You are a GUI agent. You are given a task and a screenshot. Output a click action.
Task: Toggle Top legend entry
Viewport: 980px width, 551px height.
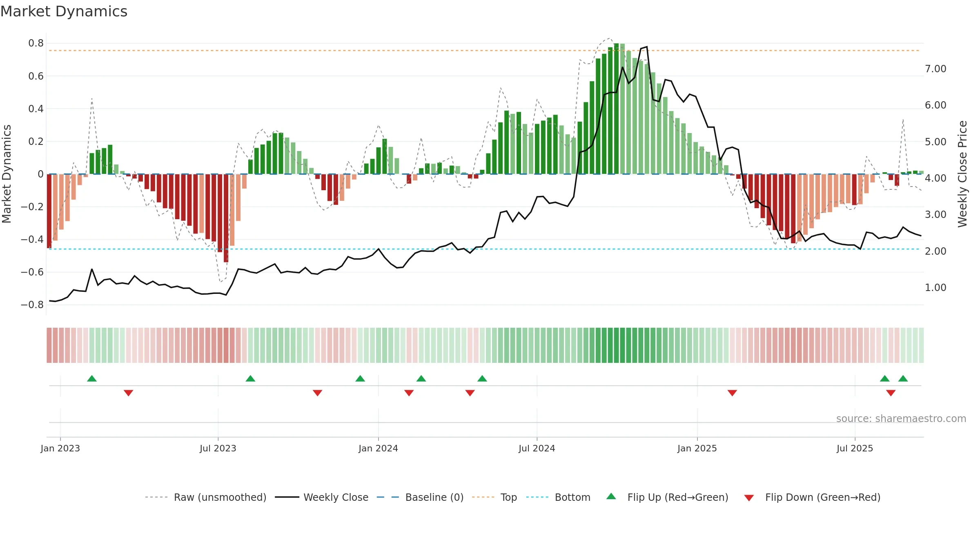494,497
